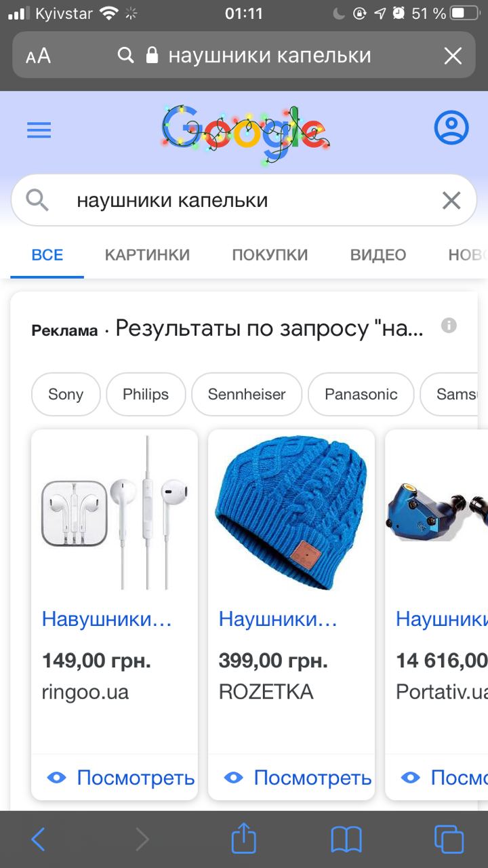The width and height of the screenshot is (488, 868).
Task: Open the Safari share sheet
Action: (x=244, y=838)
